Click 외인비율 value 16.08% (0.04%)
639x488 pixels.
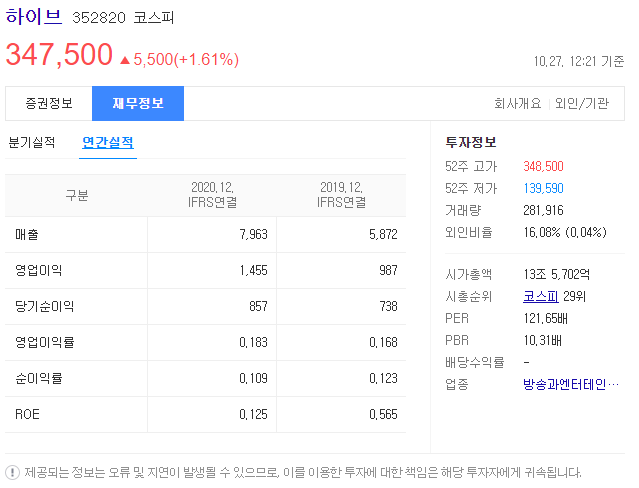pyautogui.click(x=565, y=232)
